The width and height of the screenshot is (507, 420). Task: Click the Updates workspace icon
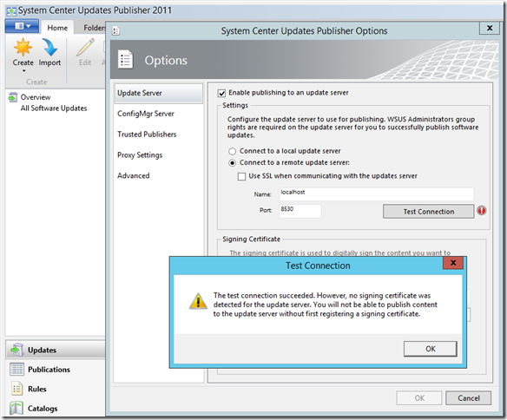tap(16, 350)
